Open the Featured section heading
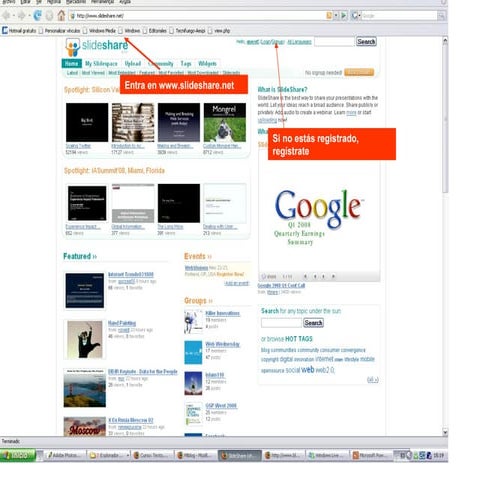This screenshot has height=480, width=480. pyautogui.click(x=80, y=256)
